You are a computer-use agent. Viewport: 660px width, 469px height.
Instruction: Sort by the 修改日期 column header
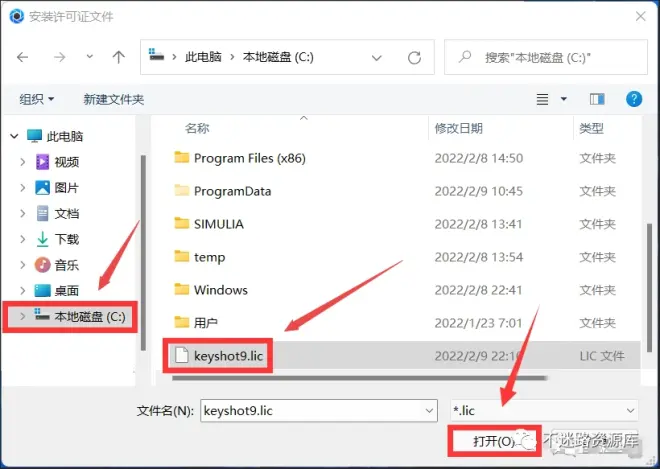click(x=459, y=128)
